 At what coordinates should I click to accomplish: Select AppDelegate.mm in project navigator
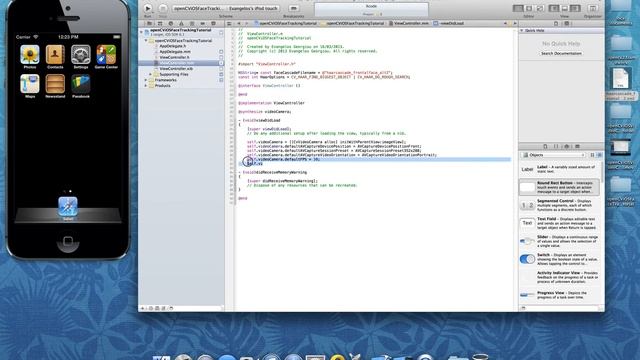pyautogui.click(x=174, y=52)
